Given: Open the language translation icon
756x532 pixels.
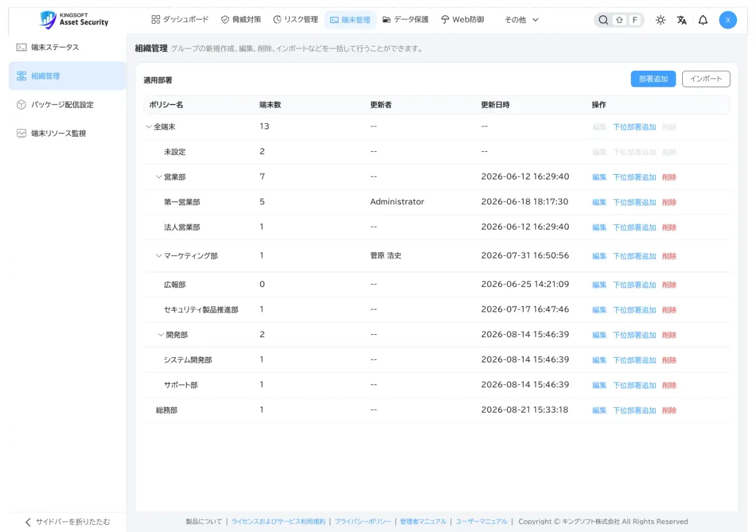Looking at the screenshot, I should [x=682, y=19].
